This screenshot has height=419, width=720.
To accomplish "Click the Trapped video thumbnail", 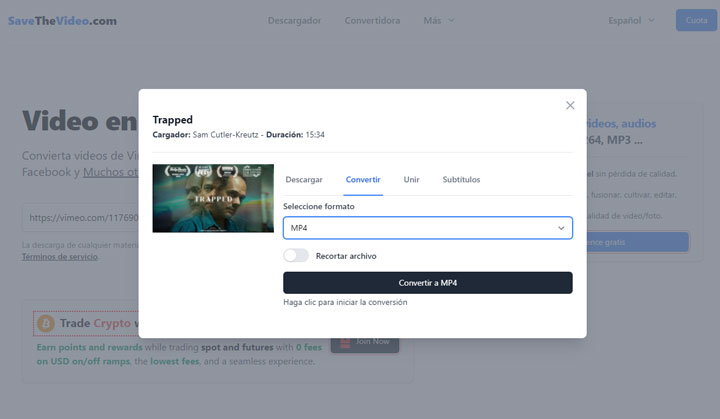I will tap(213, 198).
